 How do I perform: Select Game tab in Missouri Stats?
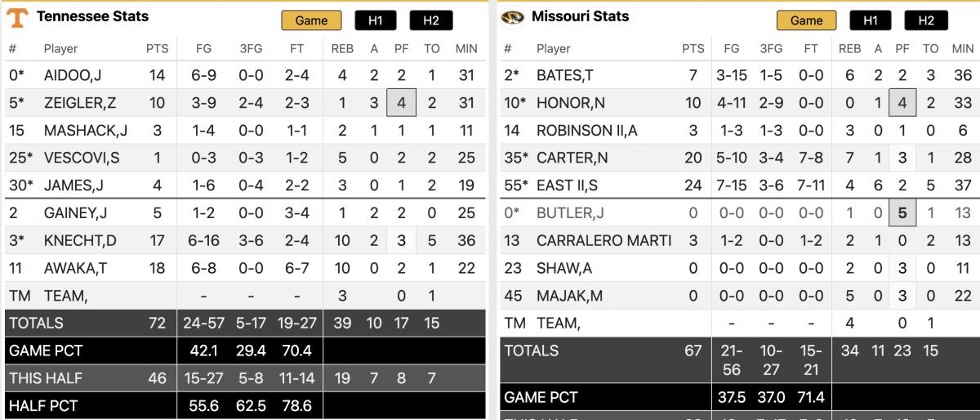(x=806, y=20)
